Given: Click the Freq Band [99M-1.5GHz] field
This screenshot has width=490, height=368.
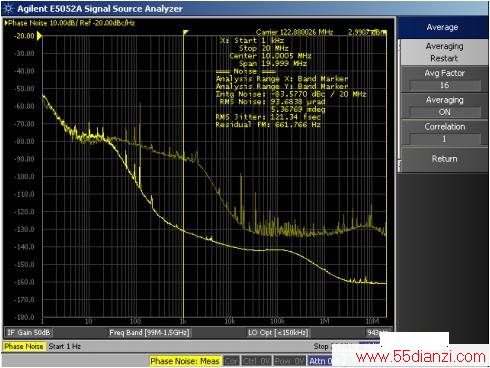Looking at the screenshot, I should (x=149, y=332).
